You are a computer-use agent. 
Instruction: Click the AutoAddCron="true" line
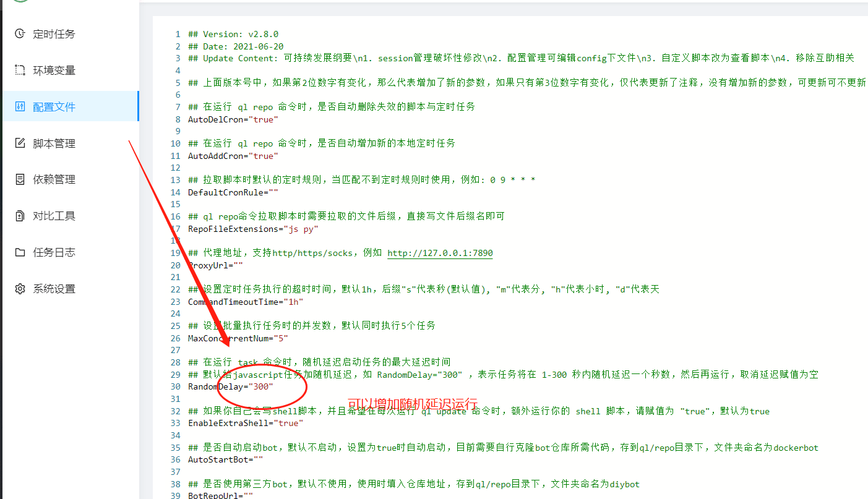(233, 156)
